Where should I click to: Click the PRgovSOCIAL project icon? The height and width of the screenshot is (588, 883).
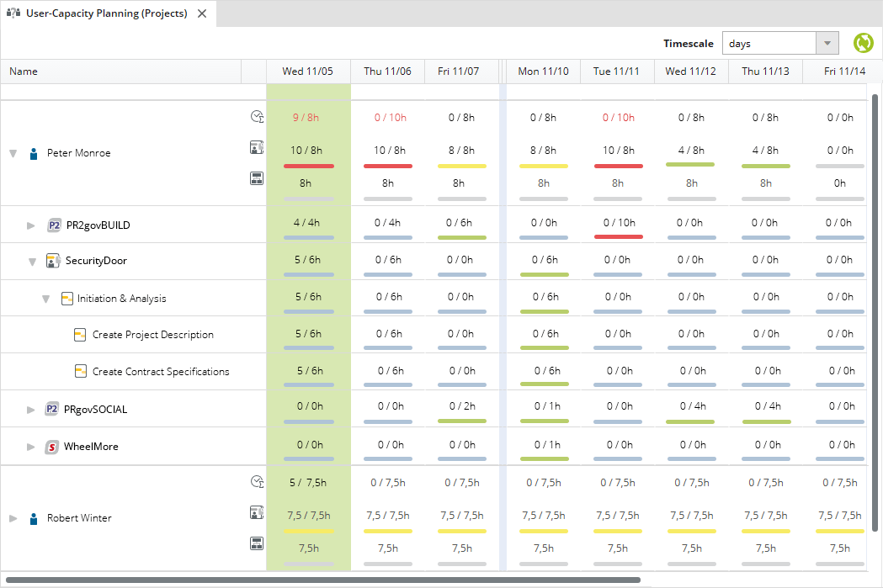[x=51, y=410]
